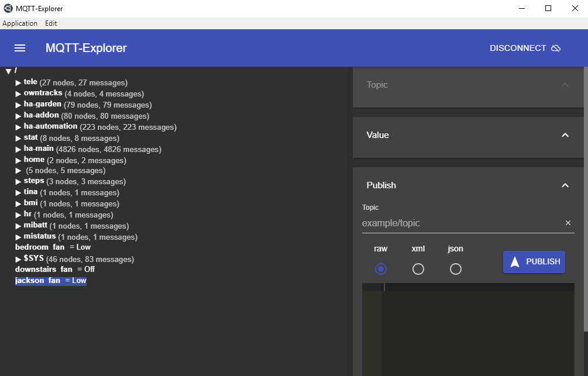Select the xml payload format radio button
Screen dimensions: 588x376
(x=418, y=269)
